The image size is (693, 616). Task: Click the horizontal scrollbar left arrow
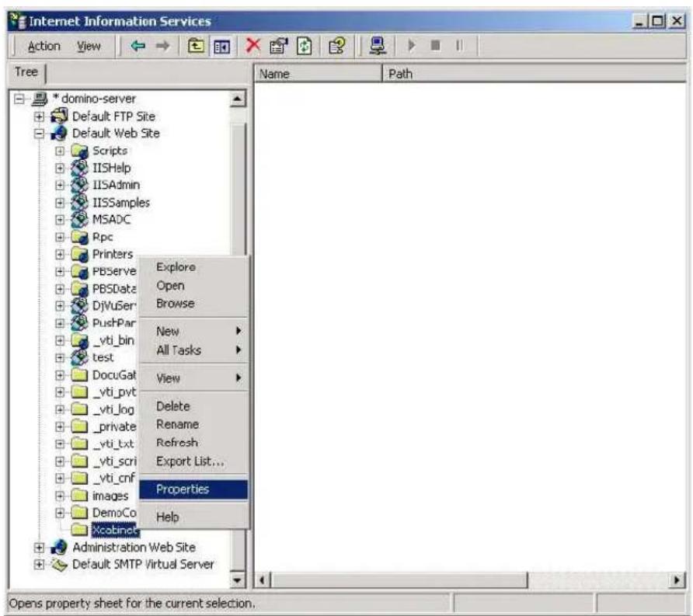pos(263,579)
